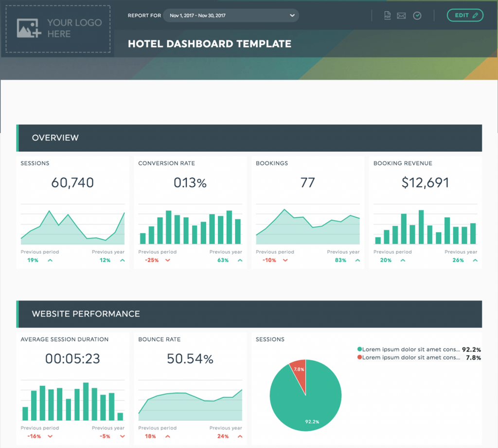Select the 7.8% red pie slice
498x448 pixels.
300,370
